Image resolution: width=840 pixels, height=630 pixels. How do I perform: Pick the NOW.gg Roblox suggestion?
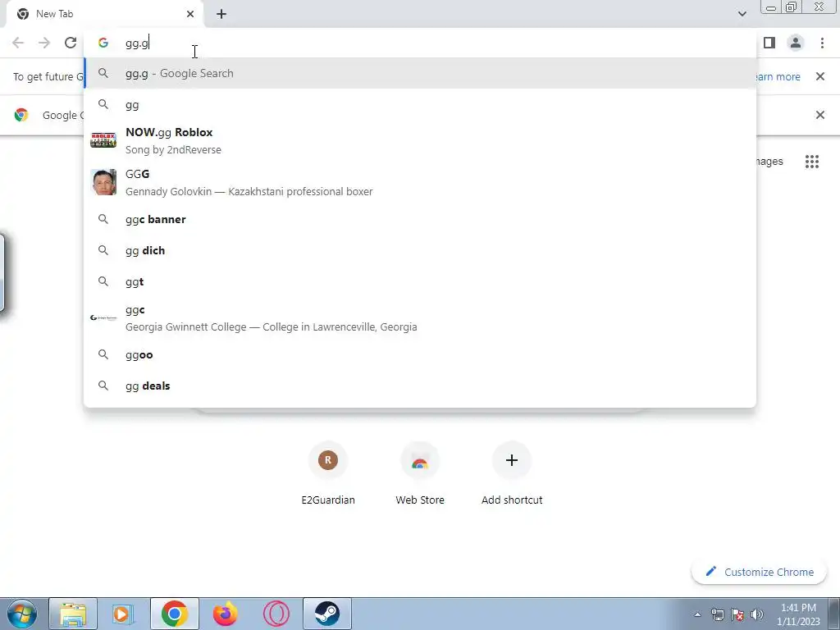tap(421, 141)
